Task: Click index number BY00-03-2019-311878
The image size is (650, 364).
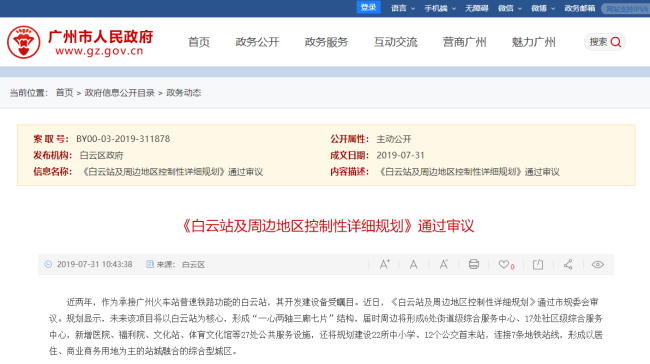Action: 123,139
